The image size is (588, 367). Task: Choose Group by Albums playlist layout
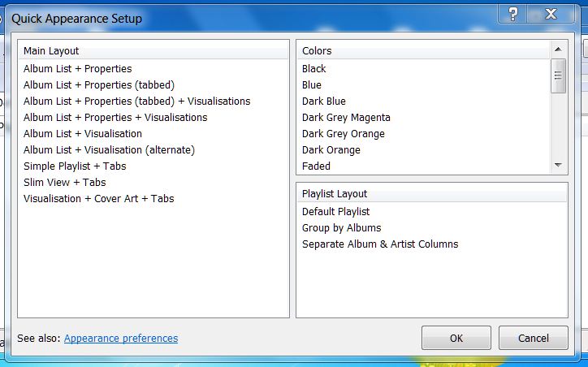tap(341, 228)
